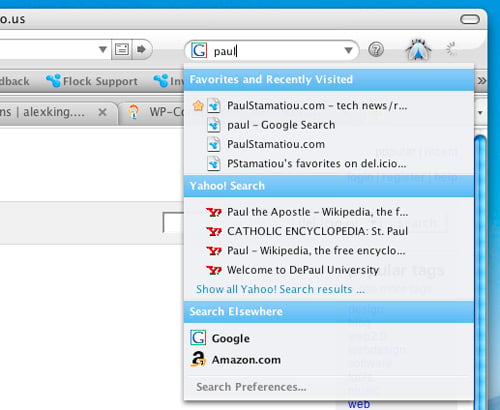
Task: Click the Flock bug reporter icon
Action: coord(418,49)
